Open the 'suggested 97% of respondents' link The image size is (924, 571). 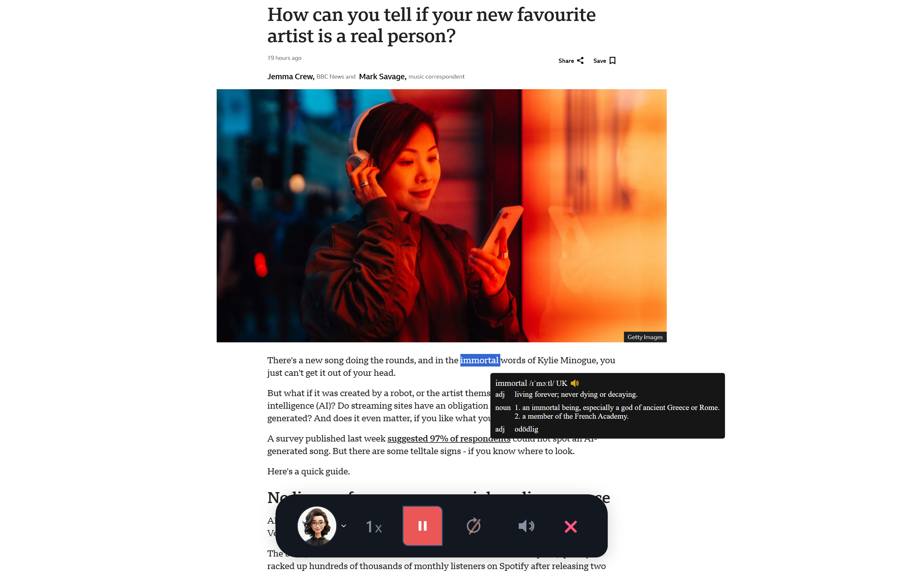[x=449, y=438]
